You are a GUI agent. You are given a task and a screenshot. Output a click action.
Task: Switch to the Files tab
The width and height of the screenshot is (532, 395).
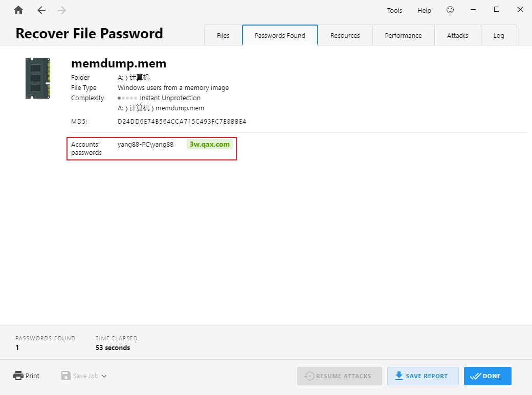[x=223, y=35]
